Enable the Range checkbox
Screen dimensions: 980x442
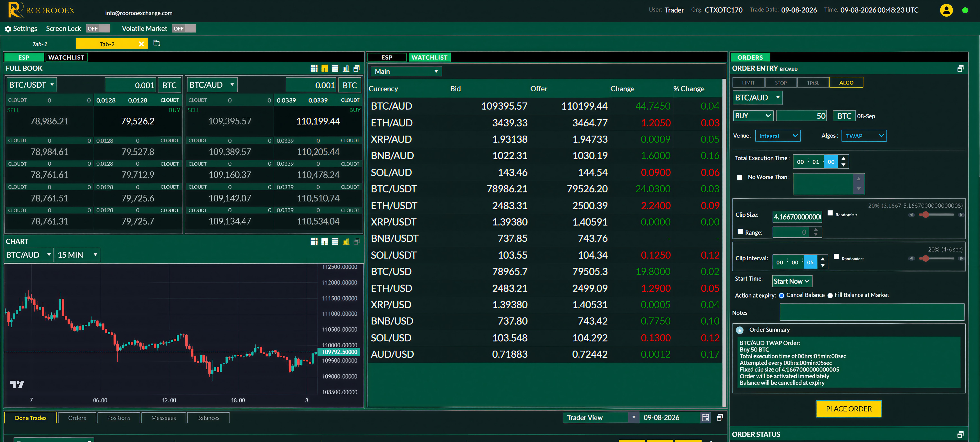tap(740, 231)
